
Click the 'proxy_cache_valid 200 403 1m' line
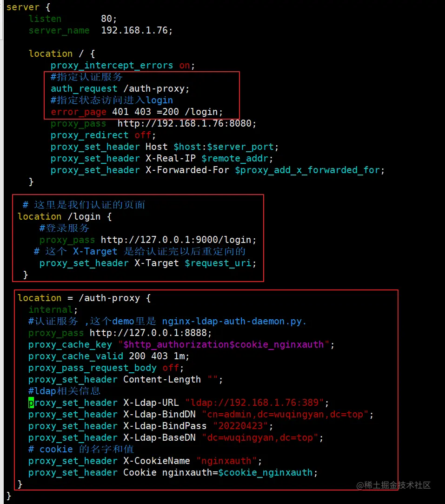pos(109,356)
